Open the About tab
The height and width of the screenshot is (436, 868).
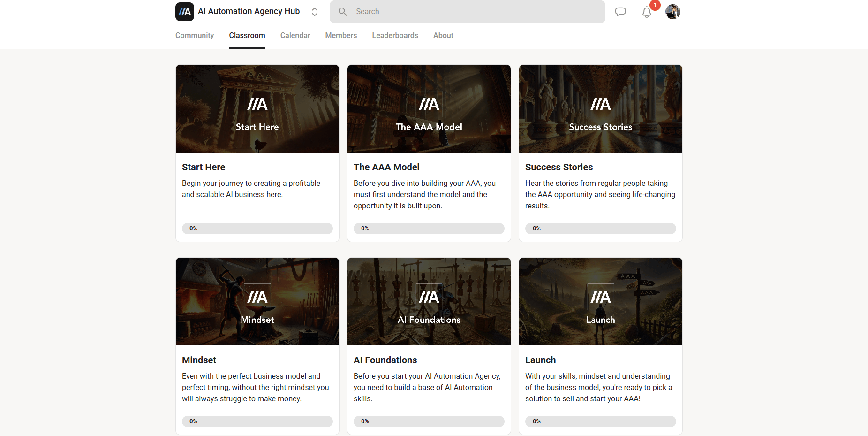tap(443, 36)
